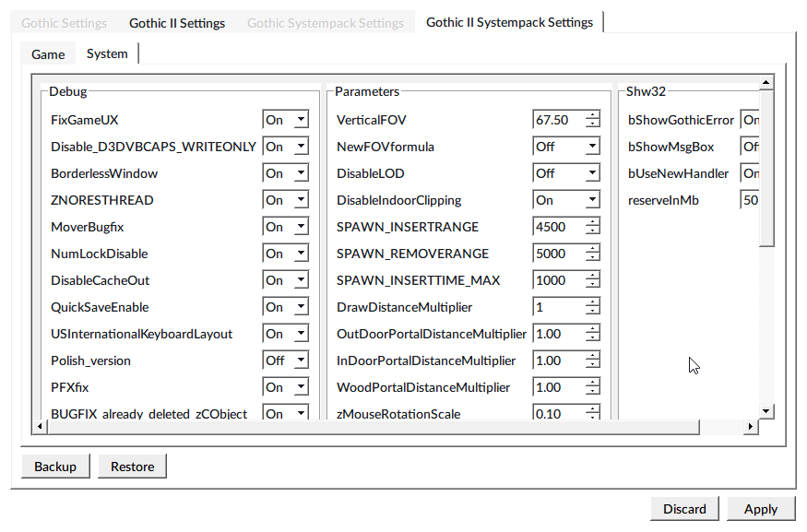Open the NumLockDisable dropdown

click(x=286, y=254)
